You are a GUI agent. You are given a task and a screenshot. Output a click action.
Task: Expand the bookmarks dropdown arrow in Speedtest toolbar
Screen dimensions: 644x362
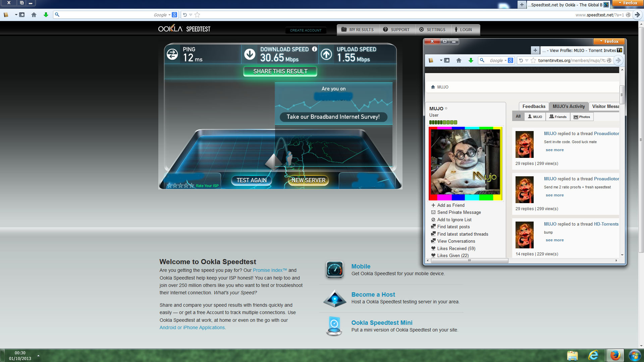pos(16,15)
